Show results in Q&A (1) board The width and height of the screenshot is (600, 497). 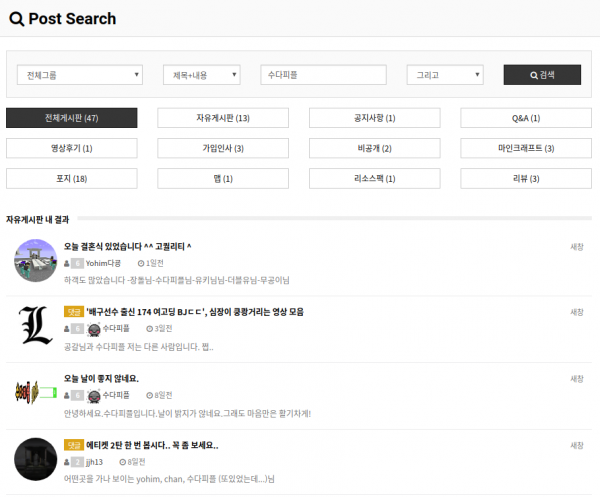click(525, 118)
